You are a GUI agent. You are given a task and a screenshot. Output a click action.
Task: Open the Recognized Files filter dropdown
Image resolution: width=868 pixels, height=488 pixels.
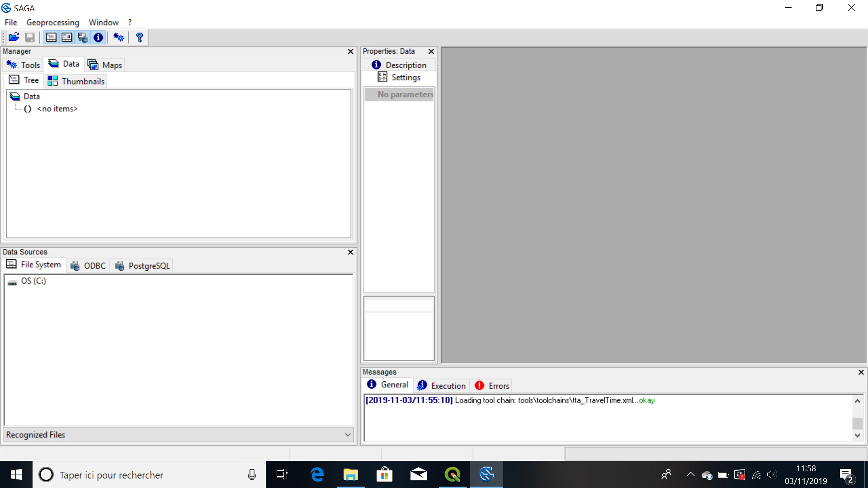[x=179, y=435]
